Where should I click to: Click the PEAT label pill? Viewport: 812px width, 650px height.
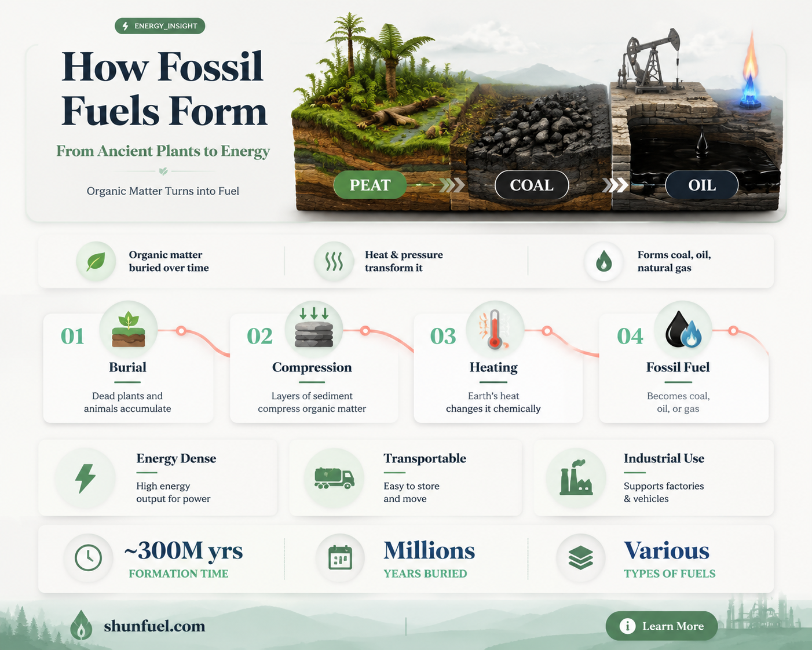pos(370,185)
